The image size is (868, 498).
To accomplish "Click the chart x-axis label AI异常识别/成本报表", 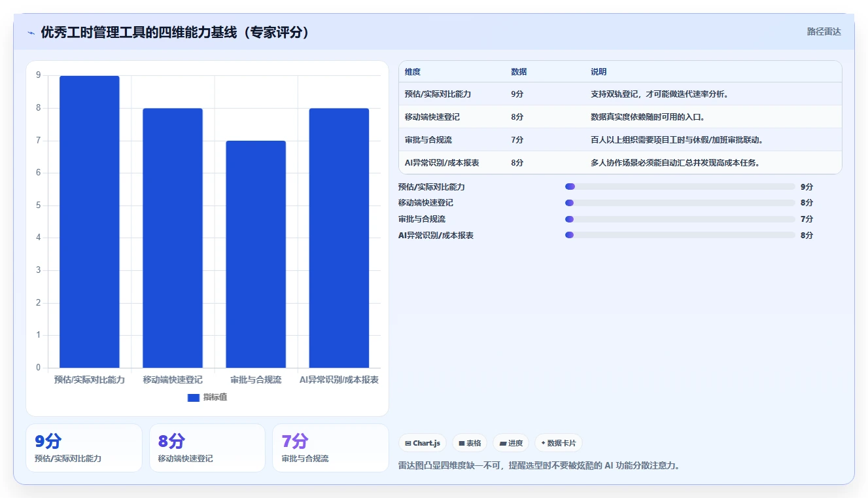I will (x=339, y=380).
